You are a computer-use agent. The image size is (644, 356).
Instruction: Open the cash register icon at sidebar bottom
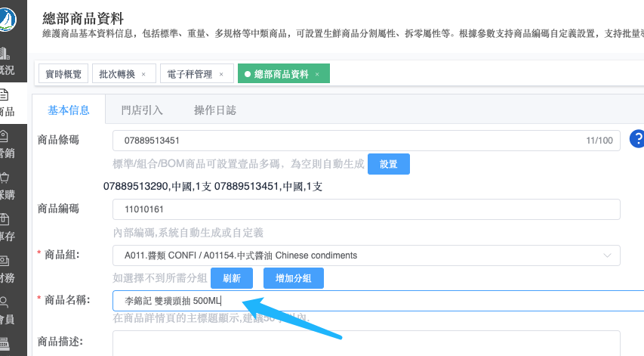coord(5,344)
